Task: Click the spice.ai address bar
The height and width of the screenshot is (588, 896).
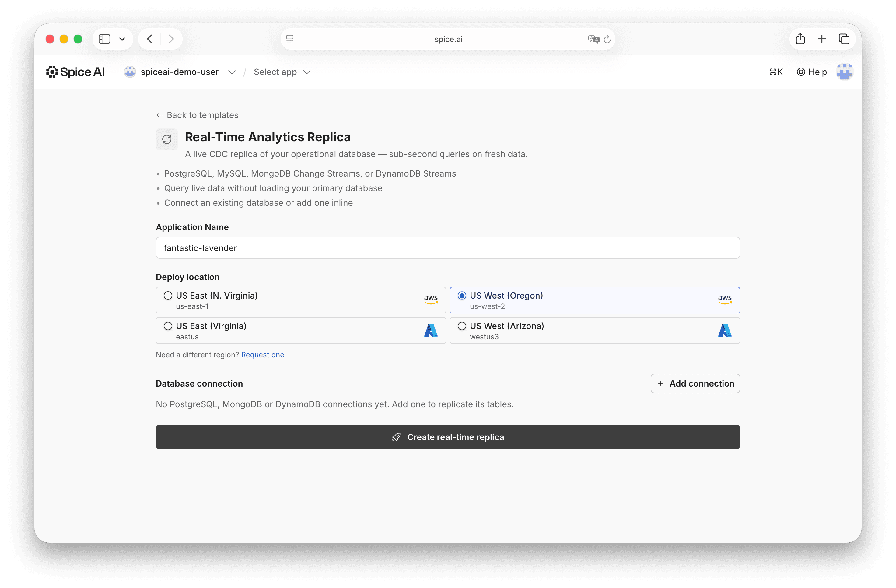Action: (448, 39)
